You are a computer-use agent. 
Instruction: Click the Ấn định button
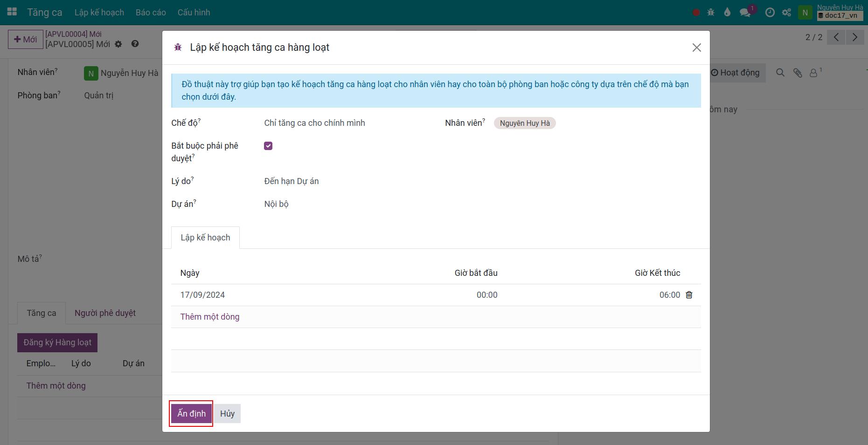[x=191, y=414]
